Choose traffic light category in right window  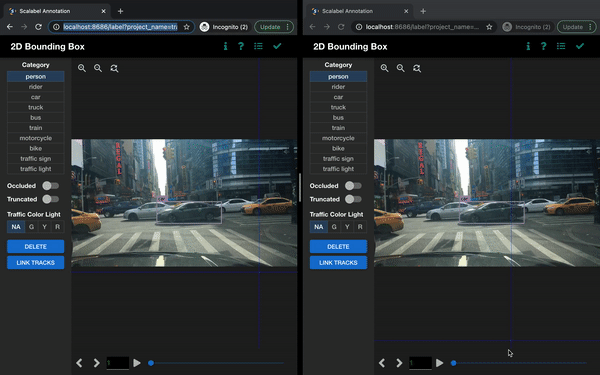338,169
